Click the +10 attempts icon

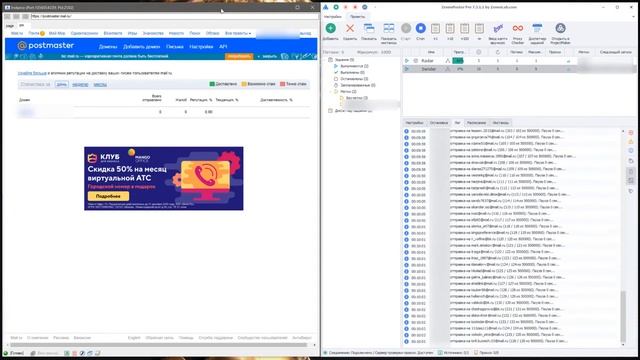click(x=450, y=28)
